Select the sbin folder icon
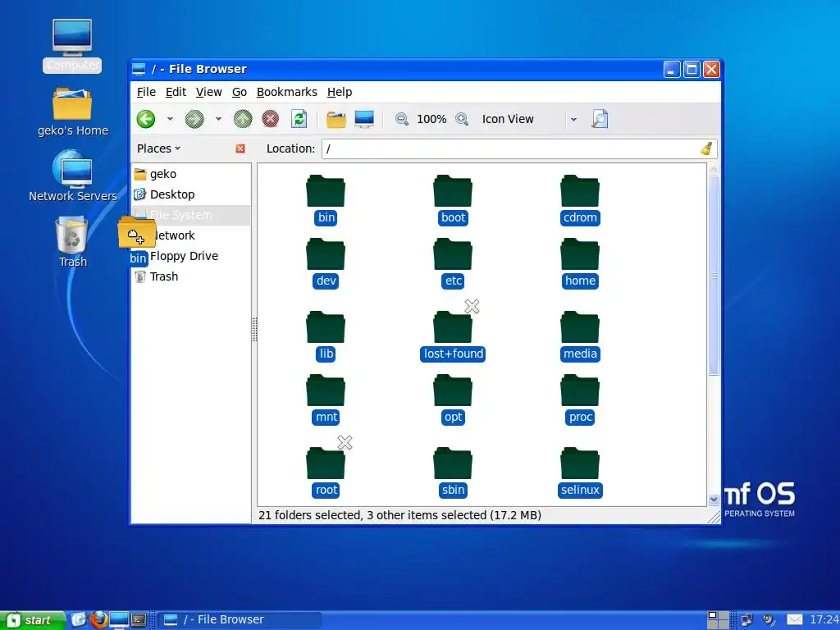Viewport: 840px width, 630px height. click(x=453, y=463)
